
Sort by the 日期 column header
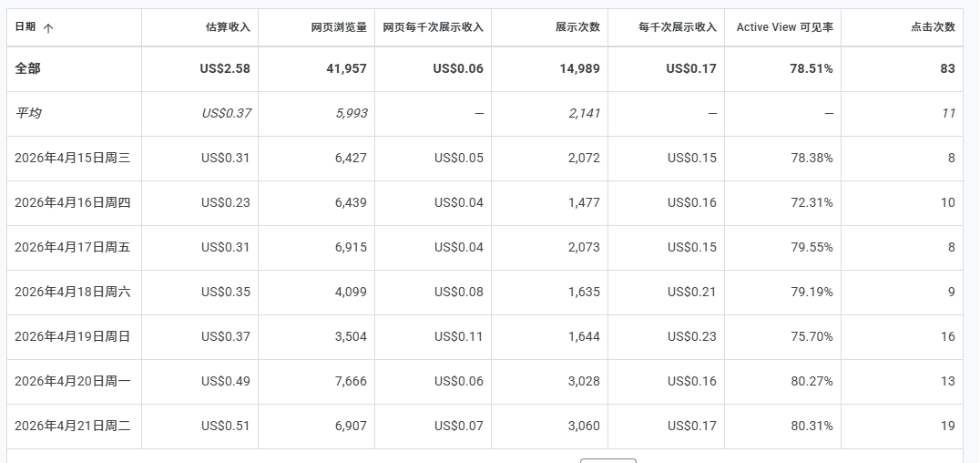click(x=25, y=27)
